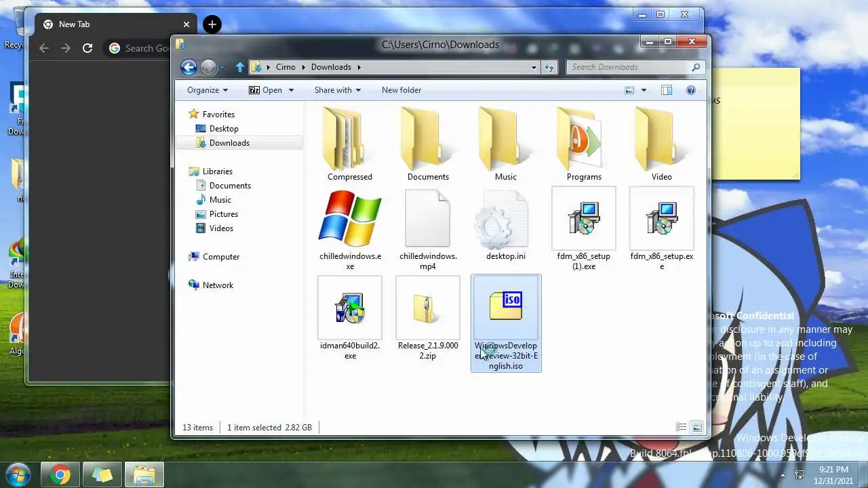868x488 pixels.
Task: Create a New folder
Action: (401, 90)
